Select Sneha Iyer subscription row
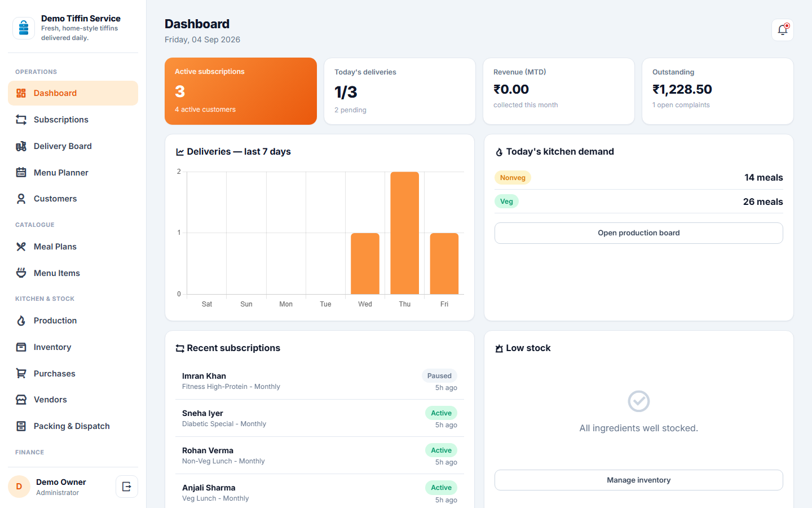Screen dimensions: 812x508 (320, 418)
